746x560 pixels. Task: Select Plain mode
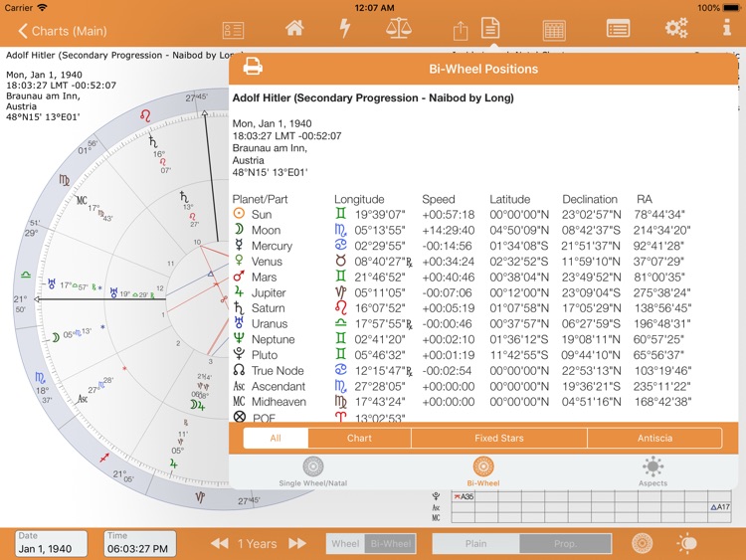pos(475,543)
